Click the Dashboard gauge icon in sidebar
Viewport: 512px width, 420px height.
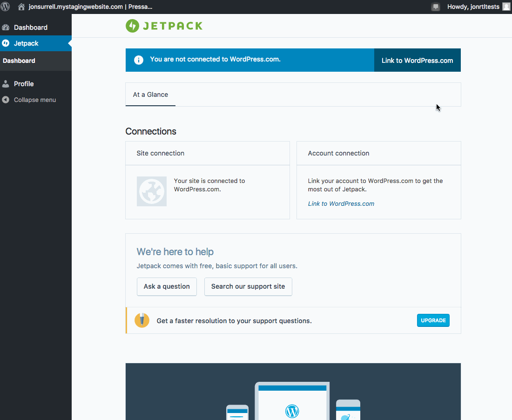point(6,27)
